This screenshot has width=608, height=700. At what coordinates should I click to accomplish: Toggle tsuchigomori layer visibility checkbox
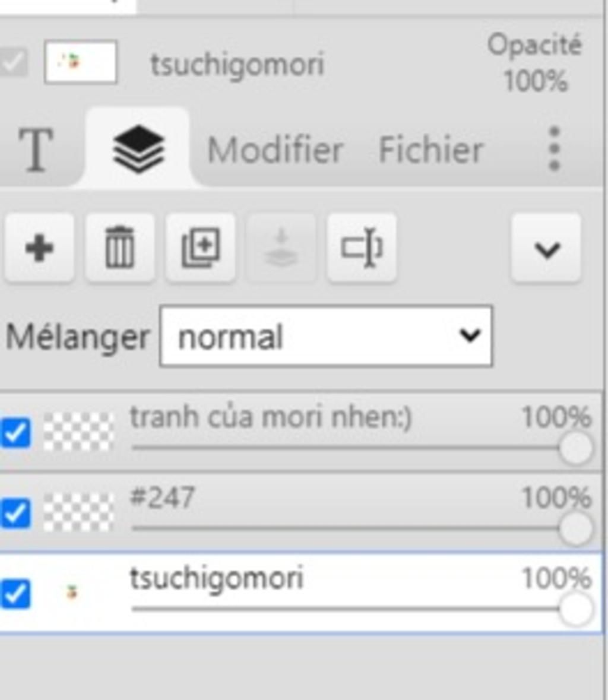click(x=15, y=593)
